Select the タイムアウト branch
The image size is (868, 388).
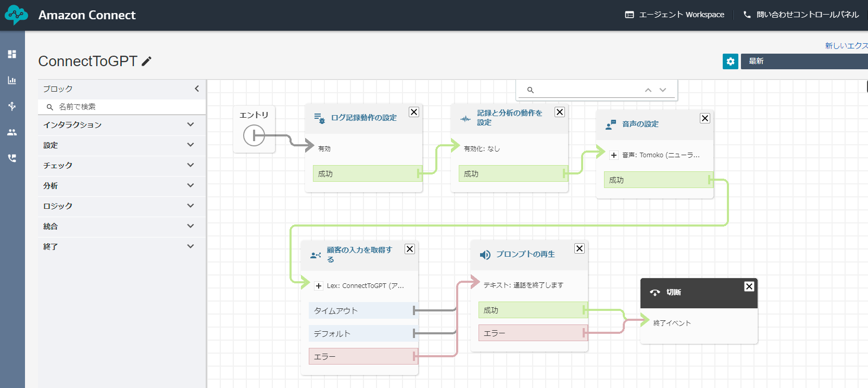363,311
